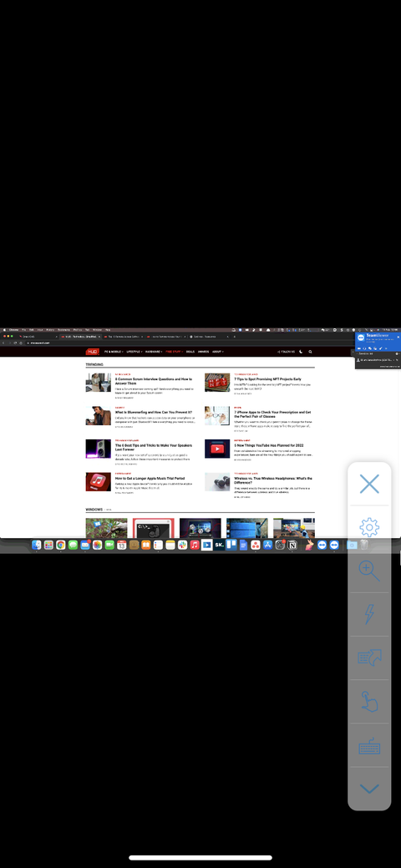
Task: Open Trello from the dock
Action: 231,545
